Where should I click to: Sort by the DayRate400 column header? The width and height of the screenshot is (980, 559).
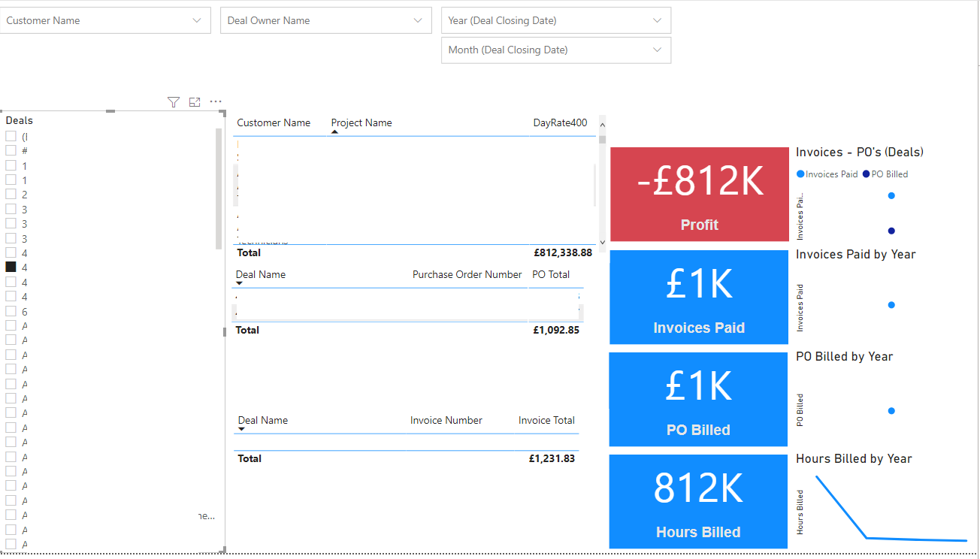560,122
